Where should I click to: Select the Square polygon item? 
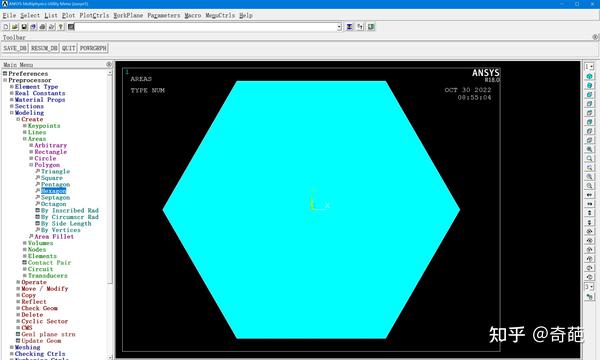tap(52, 178)
